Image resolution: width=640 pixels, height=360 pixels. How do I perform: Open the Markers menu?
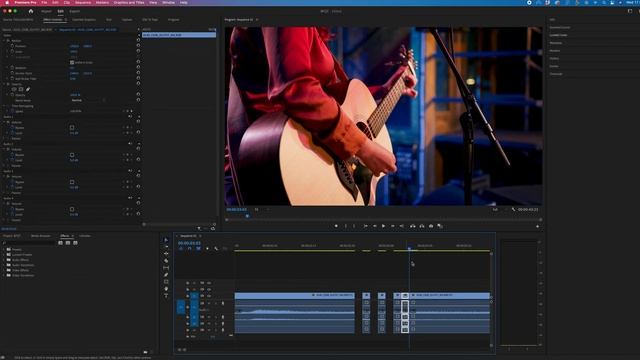click(x=102, y=2)
